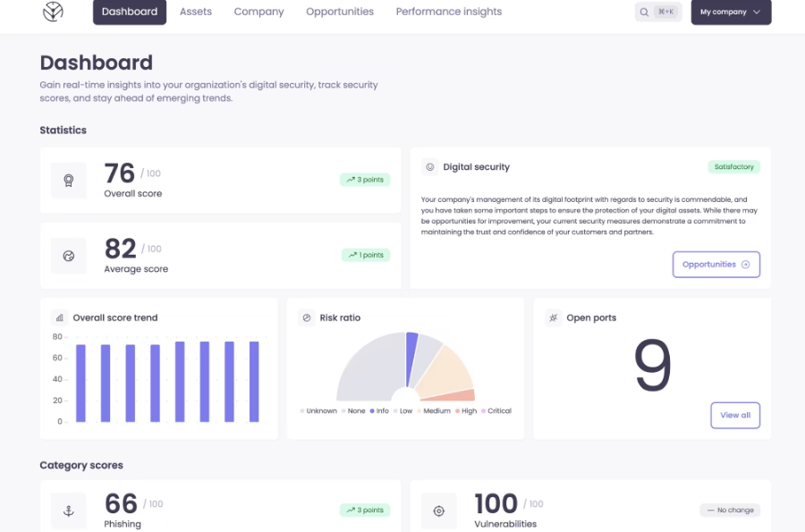Click the Risk ratio pie icon
805x532 pixels.
(307, 317)
